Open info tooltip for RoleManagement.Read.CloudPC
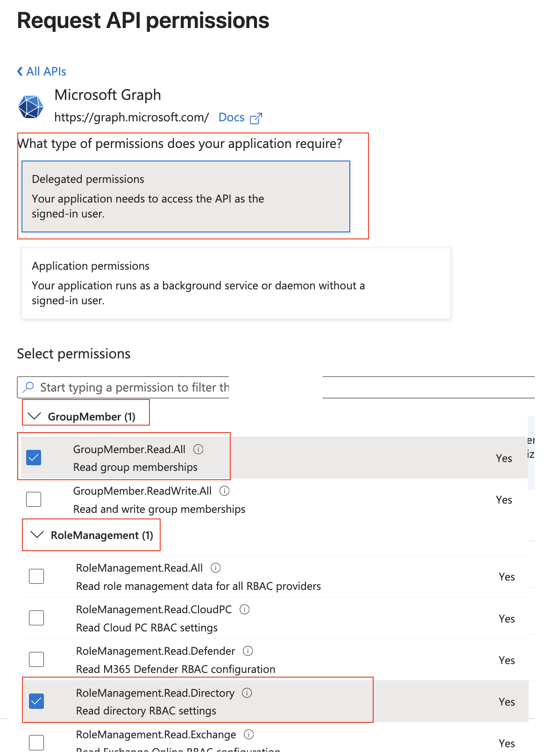 click(x=245, y=609)
